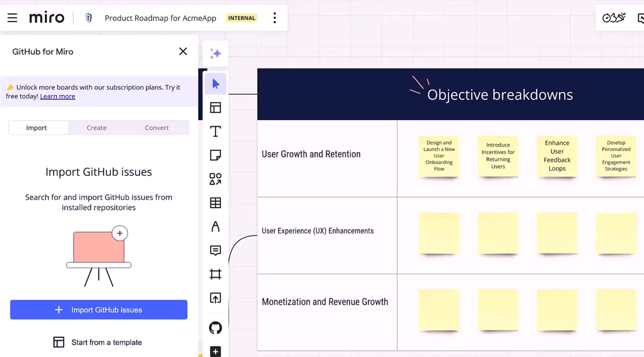Viewport: 644px width, 357px height.
Task: Click Start from a template
Action: tap(98, 342)
